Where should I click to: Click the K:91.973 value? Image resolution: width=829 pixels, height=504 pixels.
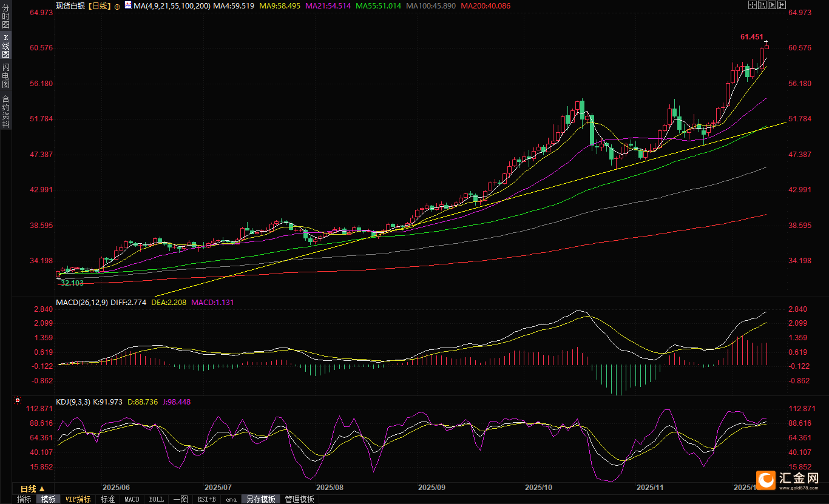click(x=108, y=402)
